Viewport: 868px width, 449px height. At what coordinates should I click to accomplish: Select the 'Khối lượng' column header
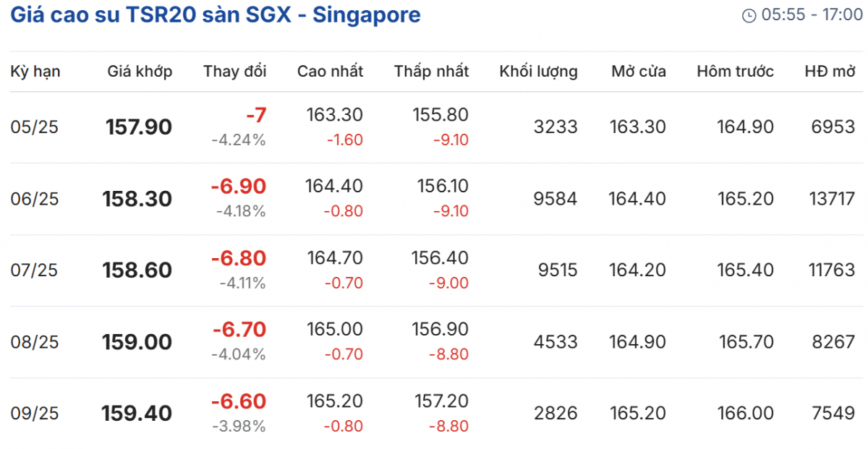click(x=538, y=71)
